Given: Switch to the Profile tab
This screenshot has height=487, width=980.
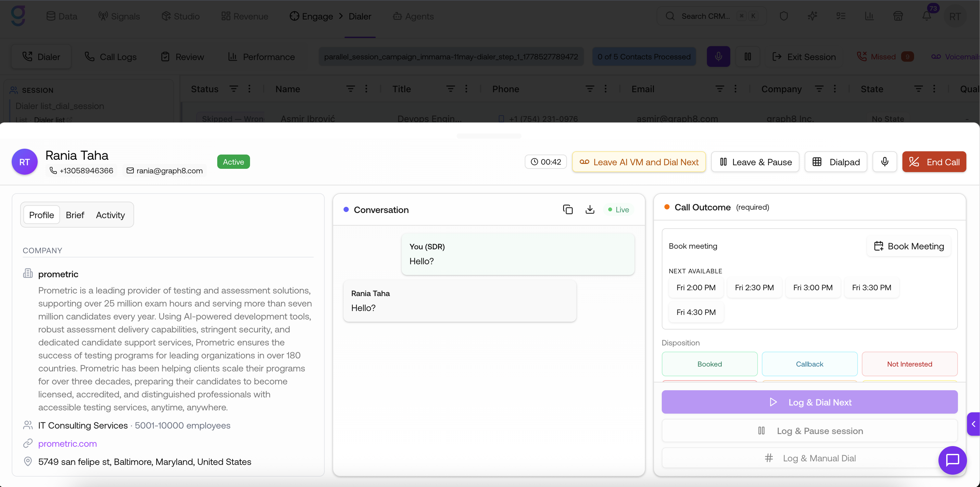Looking at the screenshot, I should (x=42, y=215).
